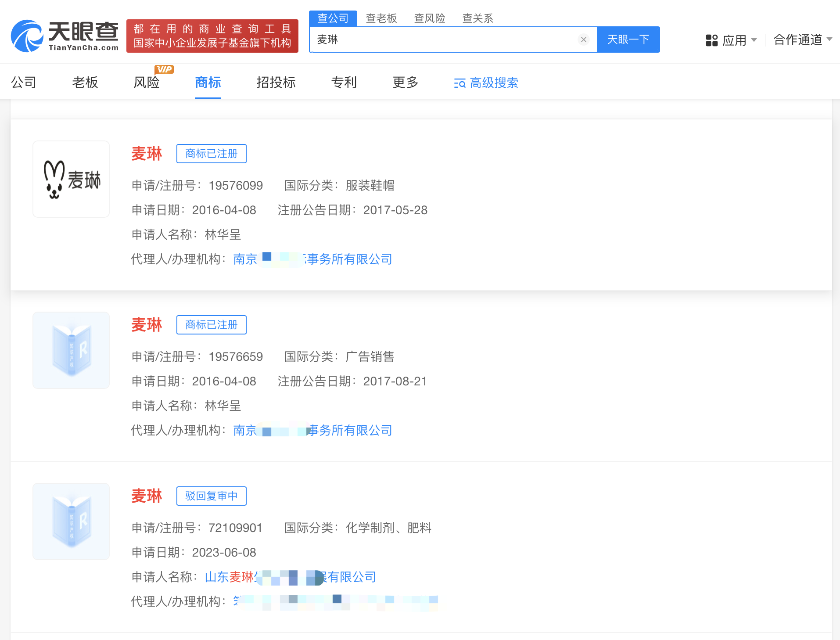Image resolution: width=840 pixels, height=640 pixels.
Task: Switch to the 商标 category tab
Action: point(208,82)
